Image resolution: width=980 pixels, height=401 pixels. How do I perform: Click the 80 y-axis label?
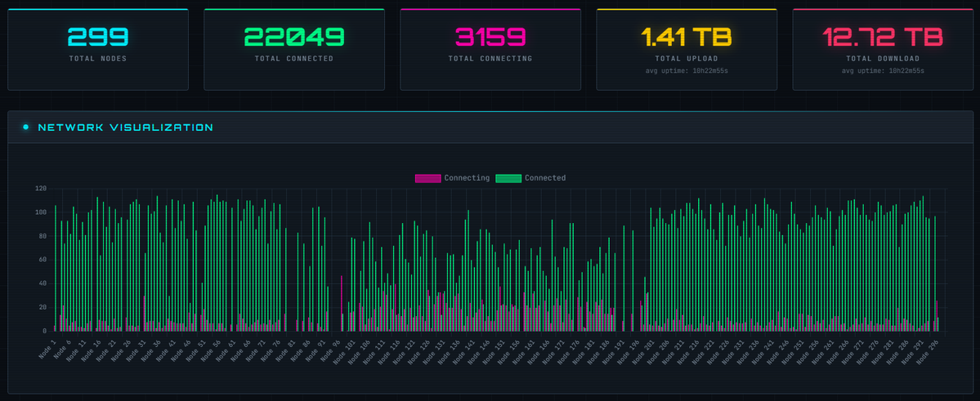43,236
